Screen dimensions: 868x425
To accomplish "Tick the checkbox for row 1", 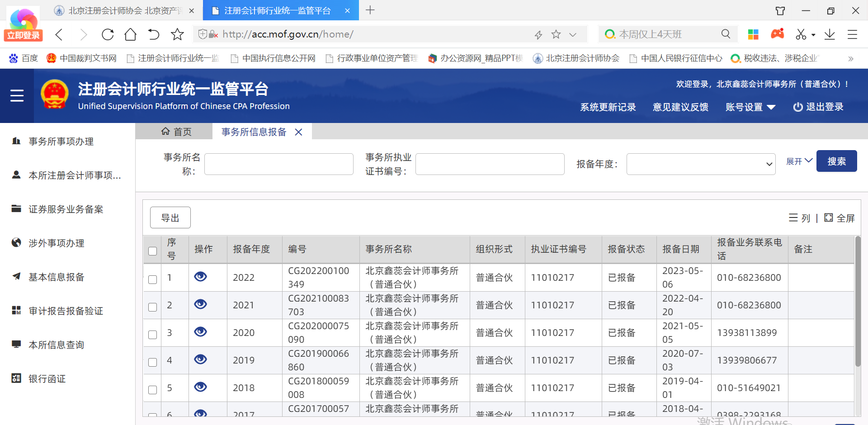I will point(153,279).
